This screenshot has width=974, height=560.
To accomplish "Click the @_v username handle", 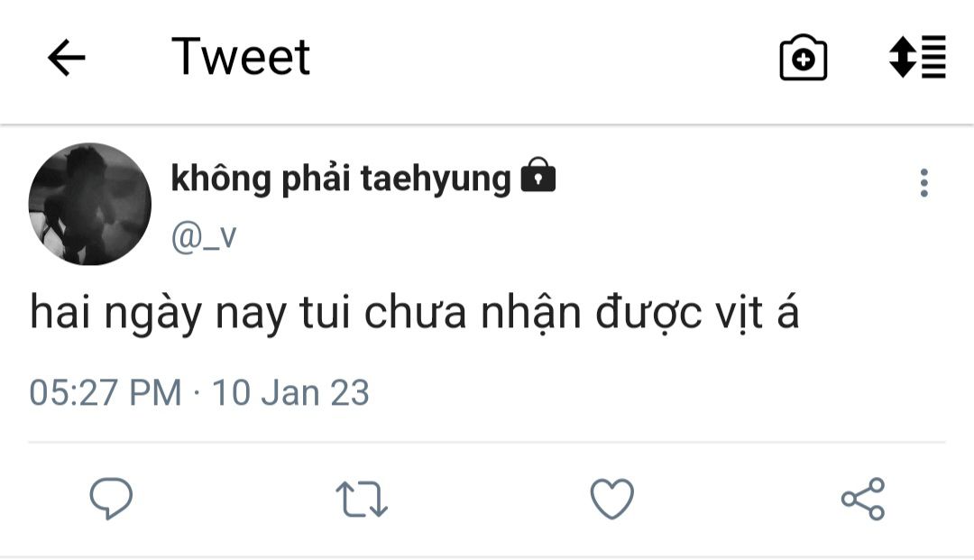I will [x=204, y=237].
